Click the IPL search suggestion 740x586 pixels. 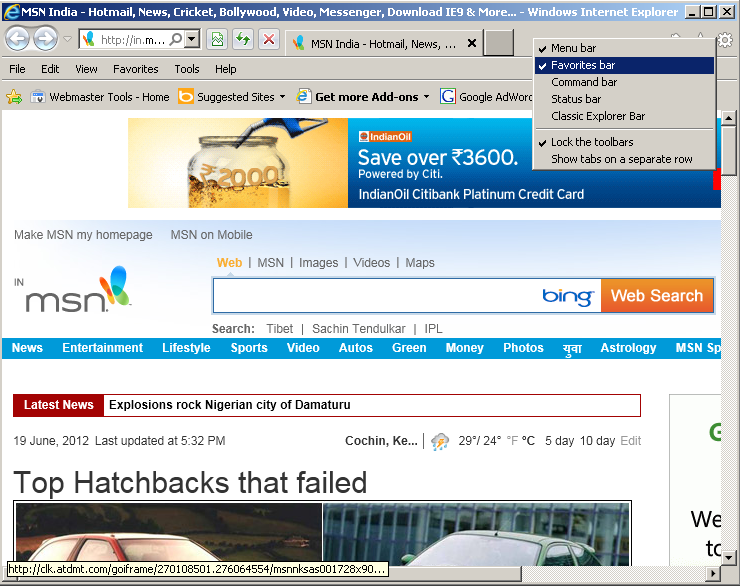pyautogui.click(x=433, y=329)
